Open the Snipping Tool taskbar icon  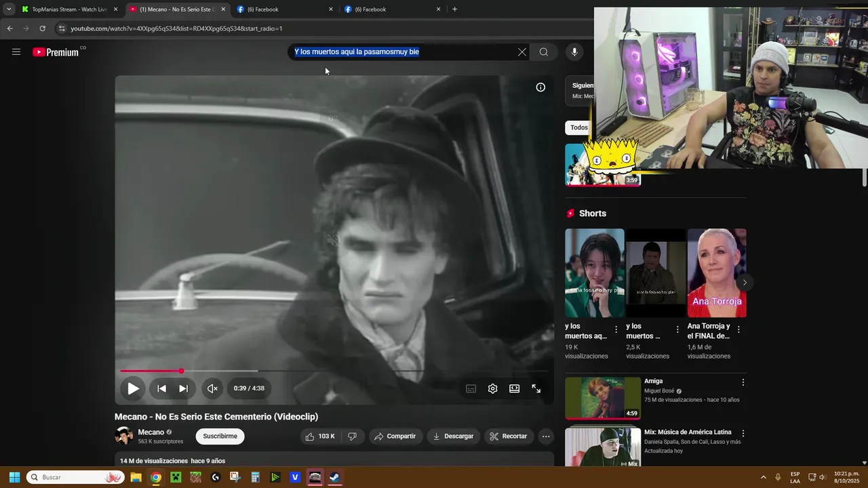(235, 477)
